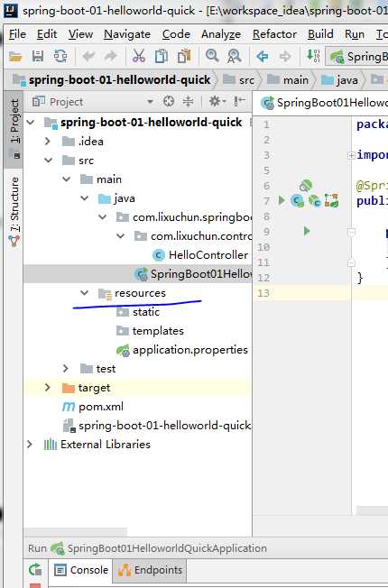The image size is (388, 588).
Task: Open the Run menu
Action: [x=355, y=34]
